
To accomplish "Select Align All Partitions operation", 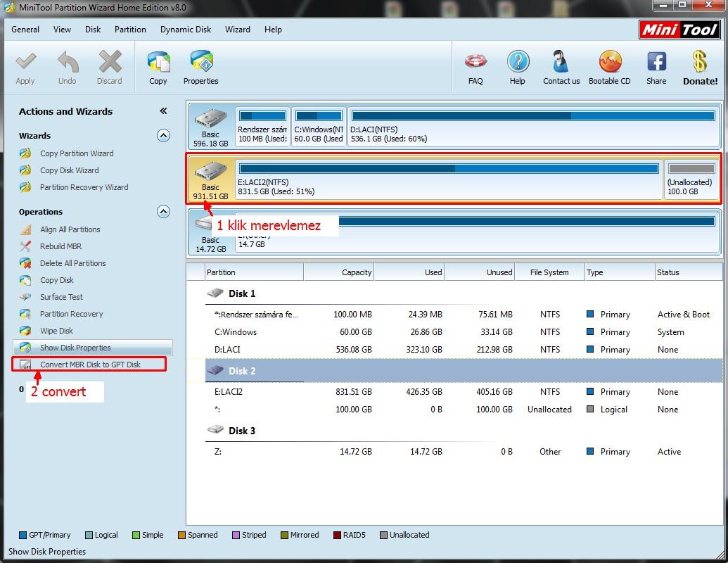I will 70,229.
